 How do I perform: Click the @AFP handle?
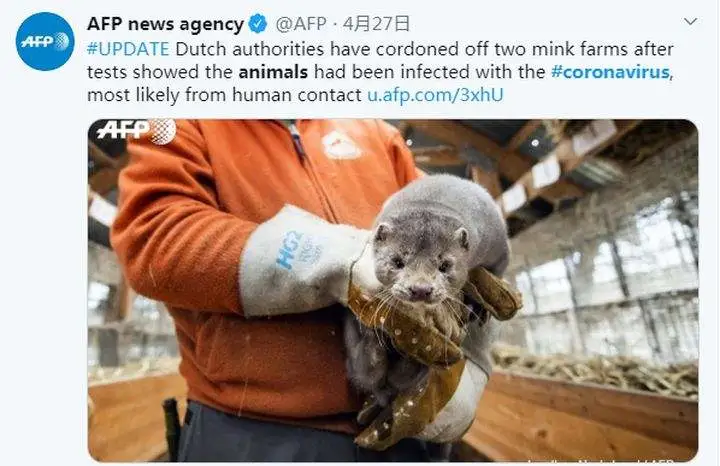point(301,23)
